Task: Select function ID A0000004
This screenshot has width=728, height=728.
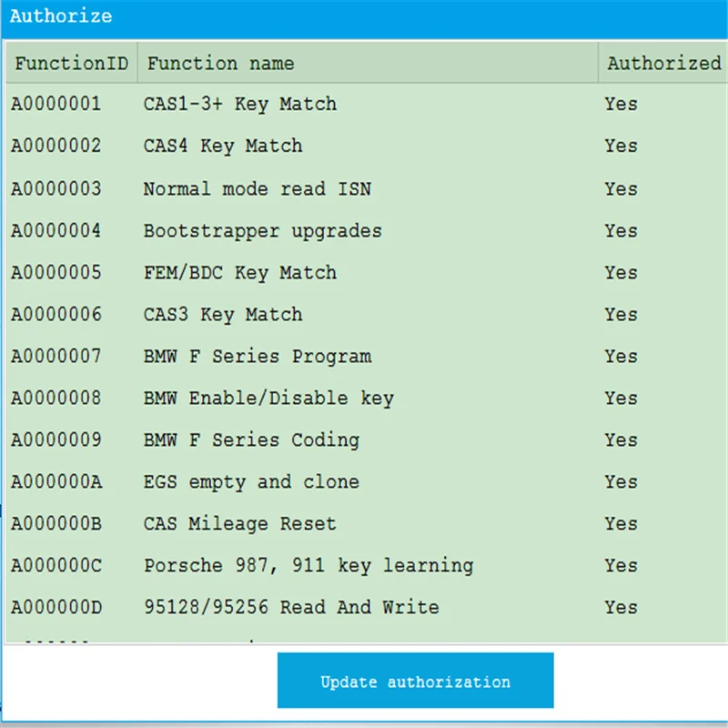Action: coord(56,231)
